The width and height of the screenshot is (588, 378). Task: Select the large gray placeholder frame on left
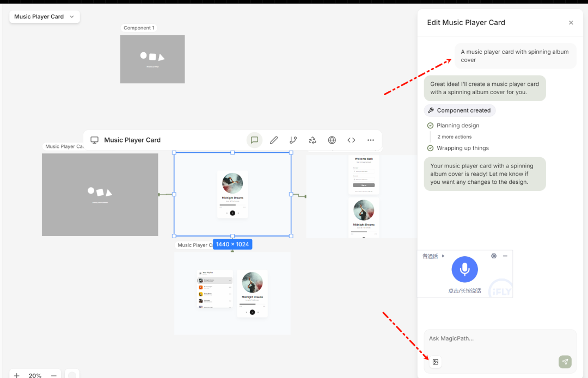[x=100, y=194]
